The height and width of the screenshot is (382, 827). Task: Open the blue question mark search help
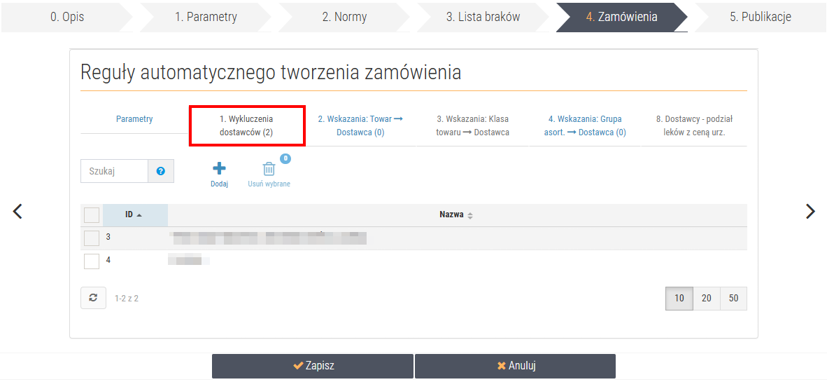[161, 171]
